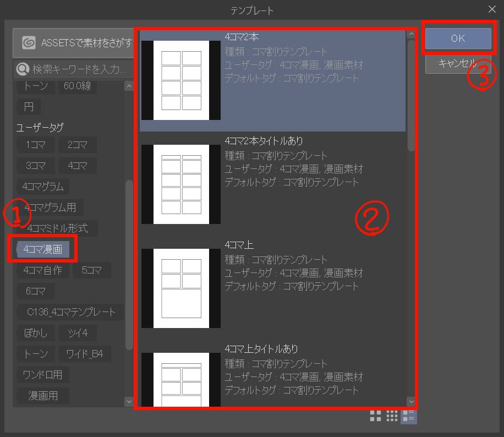
Task: Open ASSETSで素材をさがす button
Action: tap(73, 43)
